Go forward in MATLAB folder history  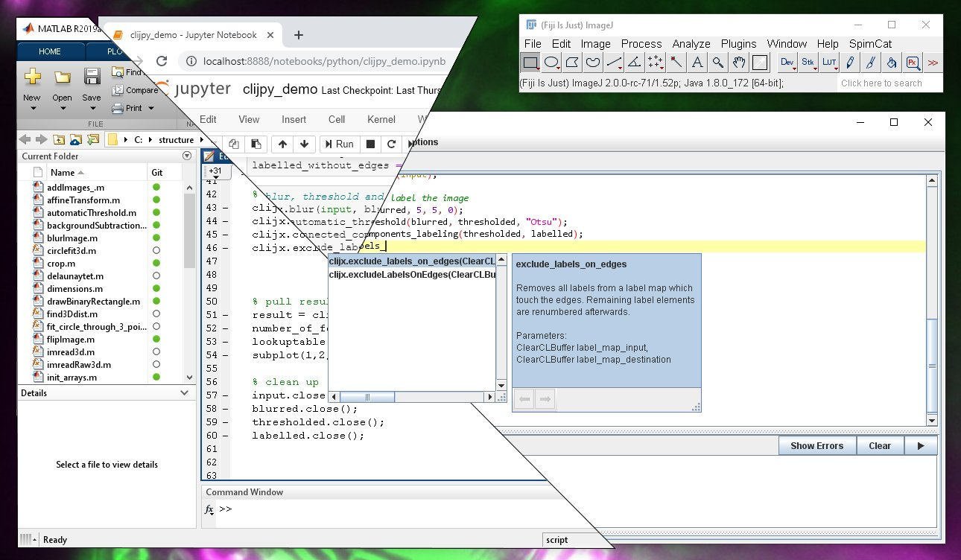40,139
